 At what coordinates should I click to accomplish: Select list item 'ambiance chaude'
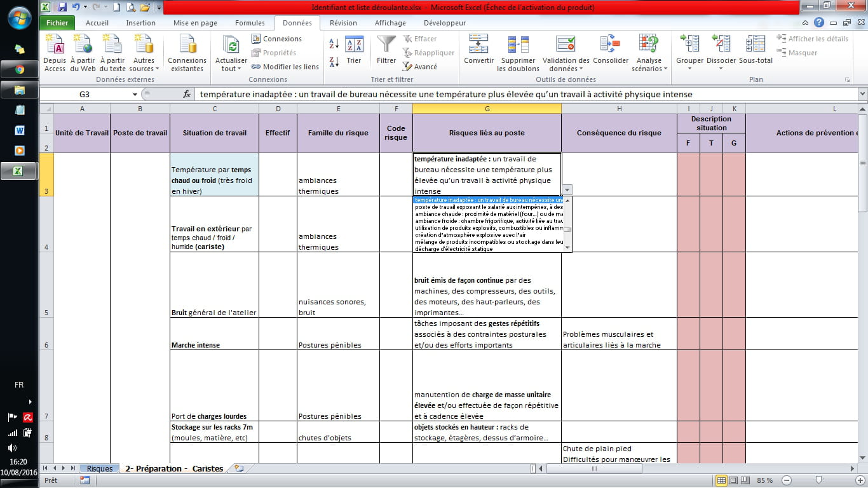coord(488,213)
